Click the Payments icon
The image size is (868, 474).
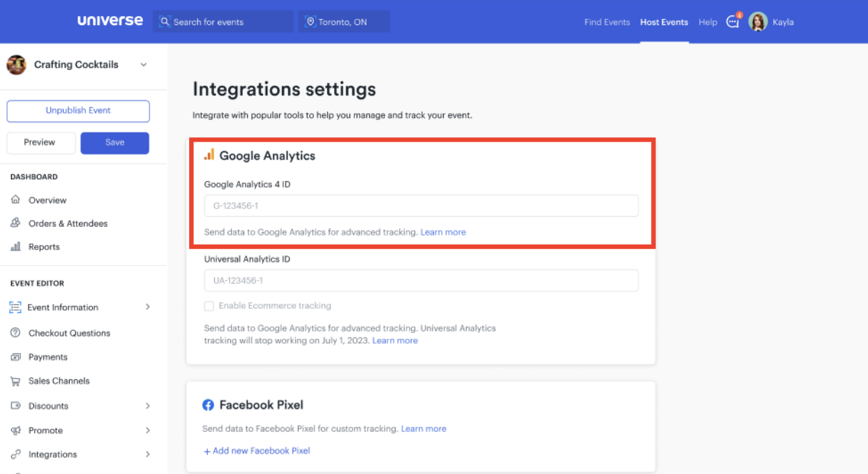tap(15, 357)
